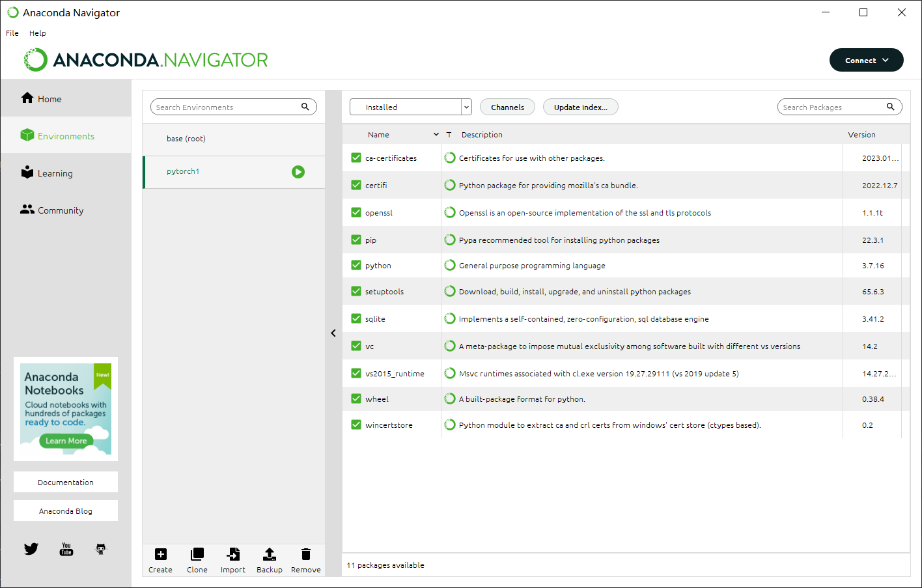Screen dimensions: 922x588
Task: Select the pytorch1 environment
Action: (234, 172)
